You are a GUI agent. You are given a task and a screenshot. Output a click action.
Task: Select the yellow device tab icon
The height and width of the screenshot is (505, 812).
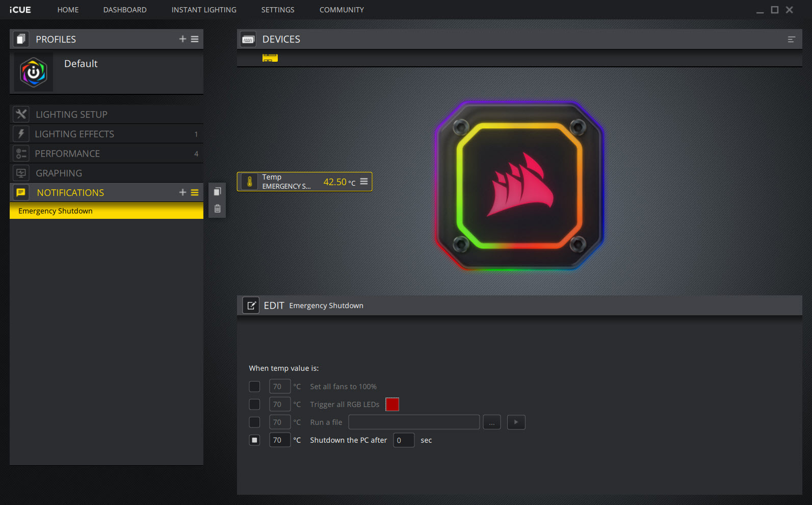[270, 58]
